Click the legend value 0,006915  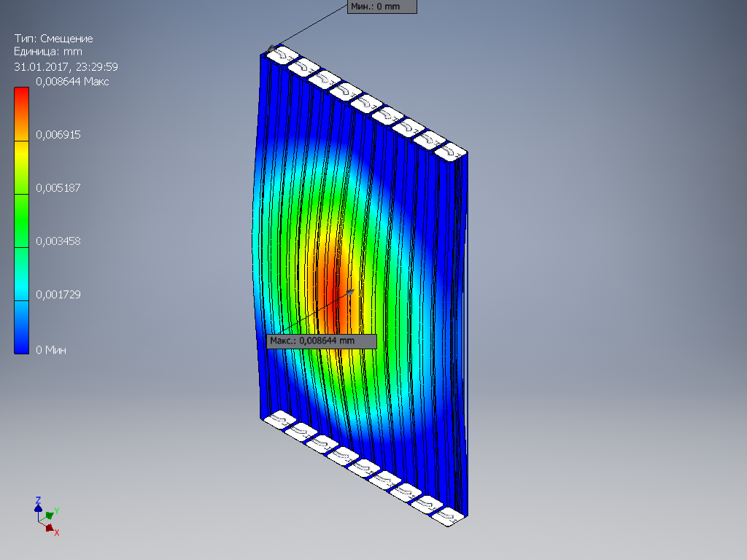(x=58, y=135)
